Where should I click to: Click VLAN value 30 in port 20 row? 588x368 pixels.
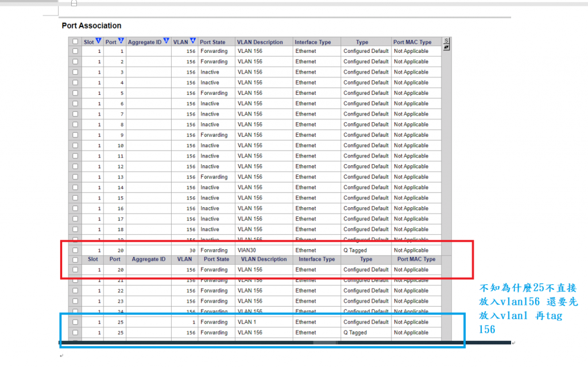tap(192, 250)
